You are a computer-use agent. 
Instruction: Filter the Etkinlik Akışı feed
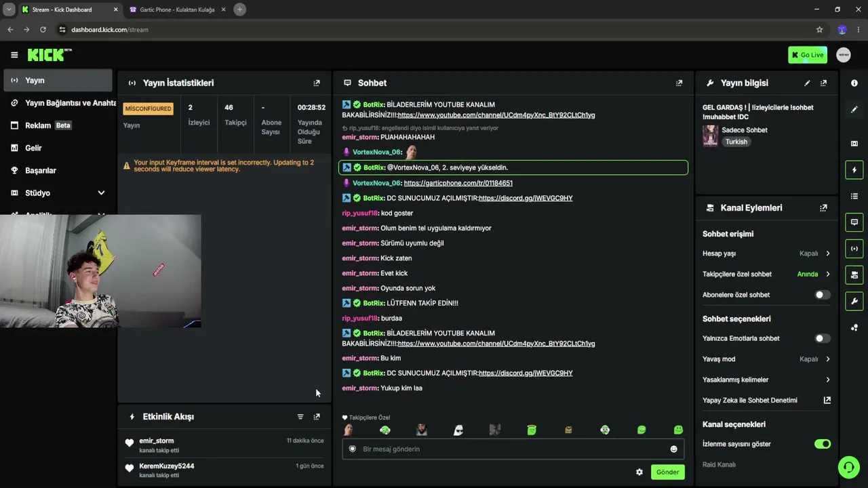click(300, 417)
